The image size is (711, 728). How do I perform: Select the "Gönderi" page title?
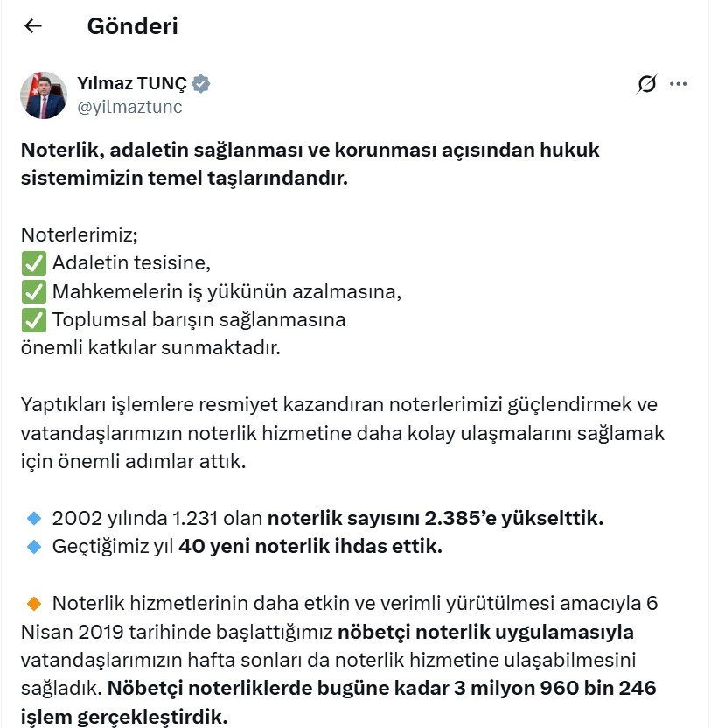click(x=131, y=26)
